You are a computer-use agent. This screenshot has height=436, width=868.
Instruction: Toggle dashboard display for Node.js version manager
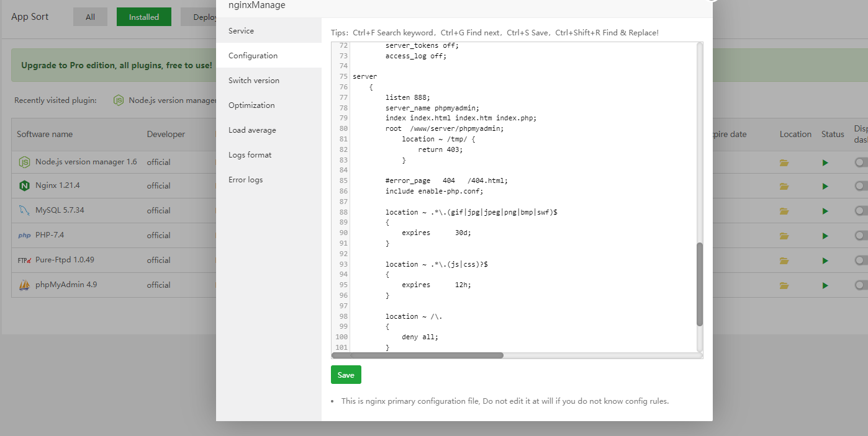pos(861,162)
